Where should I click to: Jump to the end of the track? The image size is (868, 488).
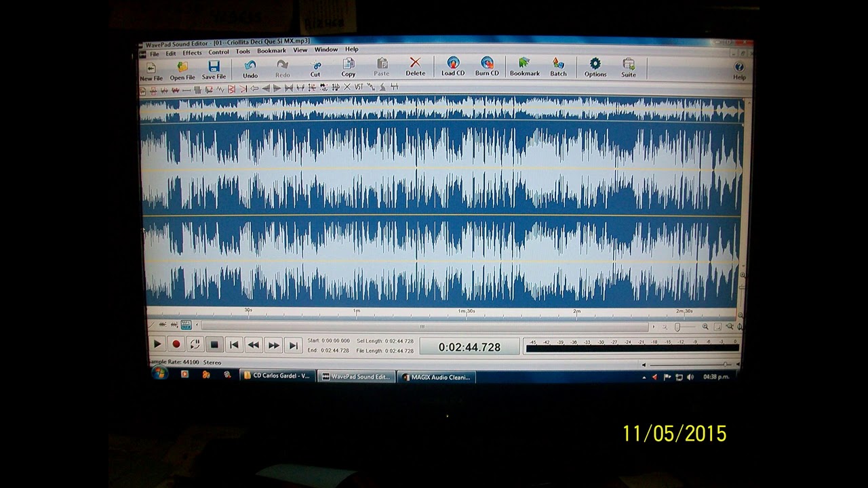[293, 346]
